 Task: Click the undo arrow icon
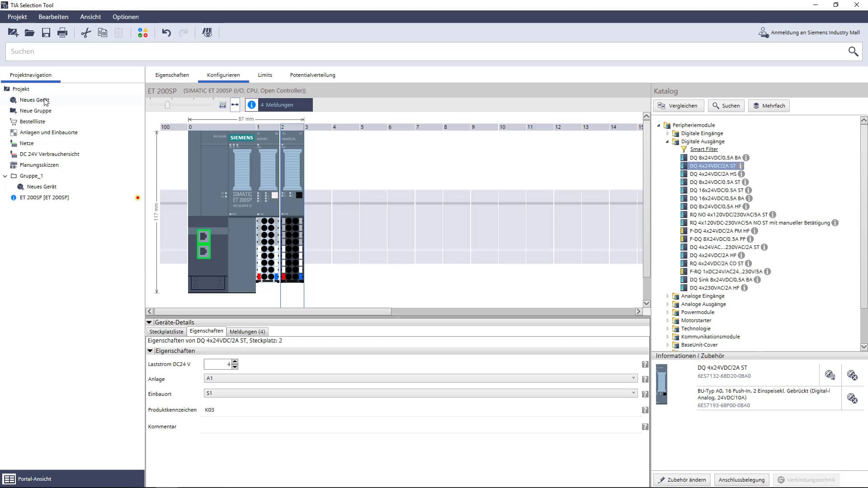pos(166,33)
